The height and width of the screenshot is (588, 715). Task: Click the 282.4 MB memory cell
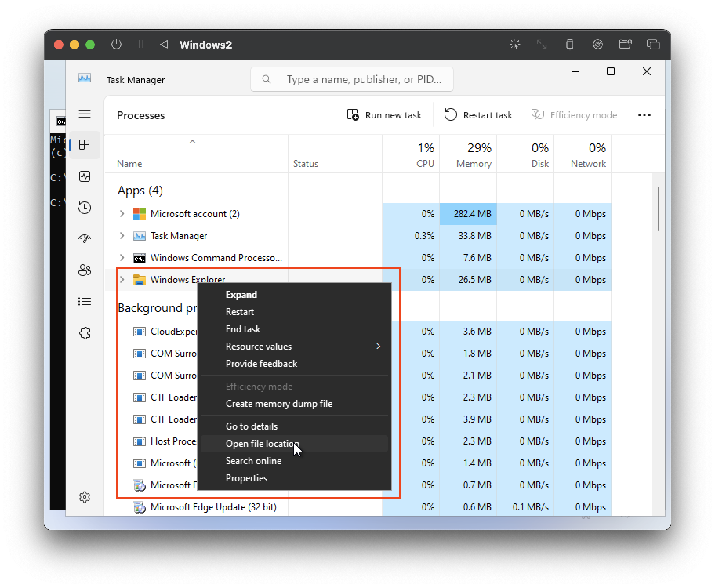(468, 214)
